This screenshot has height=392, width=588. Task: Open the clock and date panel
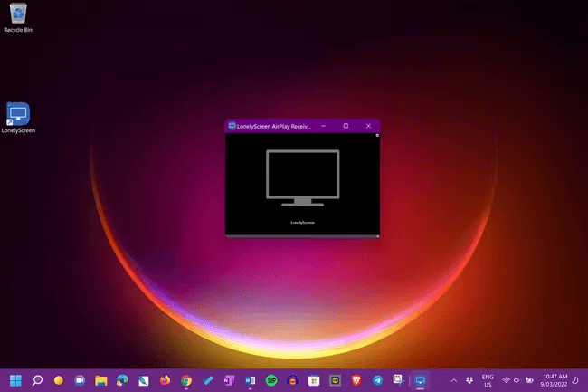(x=556, y=380)
